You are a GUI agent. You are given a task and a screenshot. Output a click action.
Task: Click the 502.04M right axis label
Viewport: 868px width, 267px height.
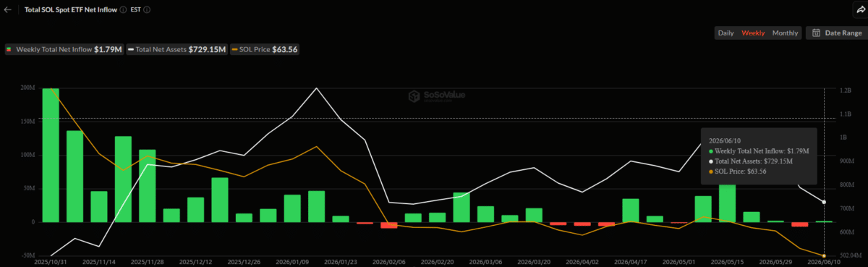tap(850, 255)
